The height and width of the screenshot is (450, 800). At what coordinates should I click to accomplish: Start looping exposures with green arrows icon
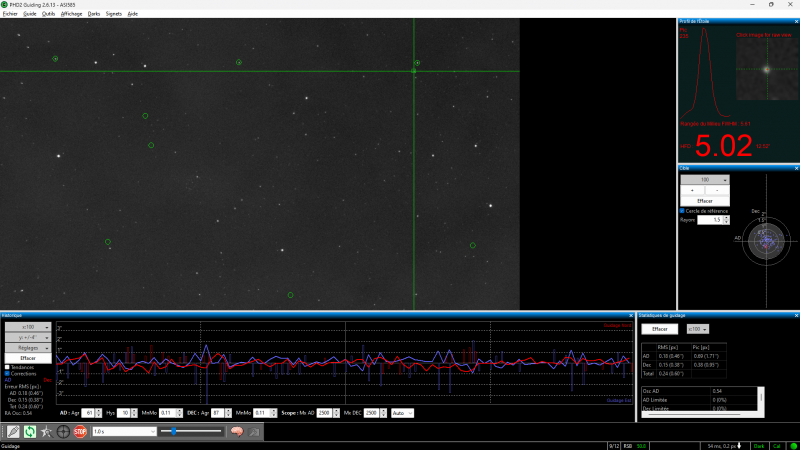tap(30, 432)
